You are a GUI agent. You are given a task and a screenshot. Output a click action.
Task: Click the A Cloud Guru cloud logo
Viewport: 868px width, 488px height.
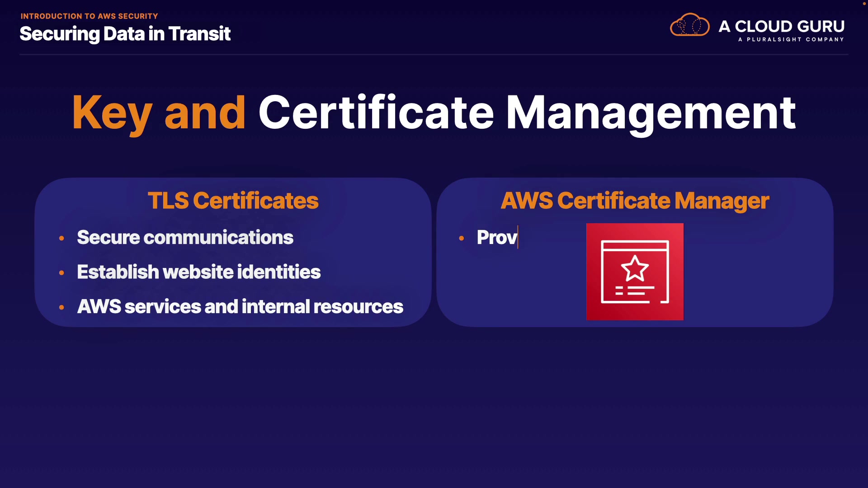(x=689, y=25)
